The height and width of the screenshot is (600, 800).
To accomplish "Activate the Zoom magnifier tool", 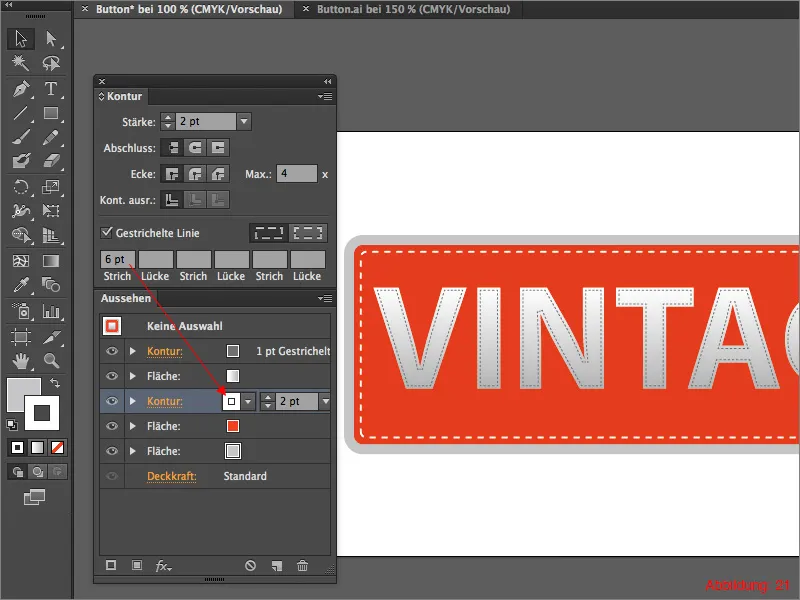I will pyautogui.click(x=51, y=360).
